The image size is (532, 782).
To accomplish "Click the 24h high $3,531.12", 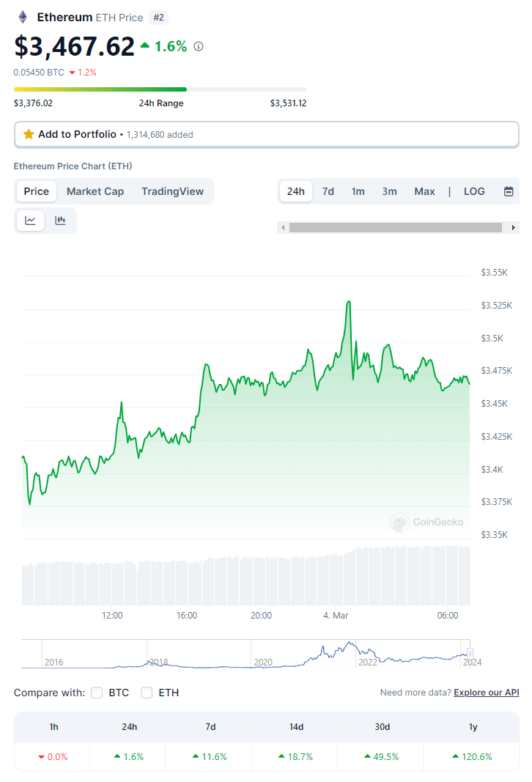I will pyautogui.click(x=288, y=103).
